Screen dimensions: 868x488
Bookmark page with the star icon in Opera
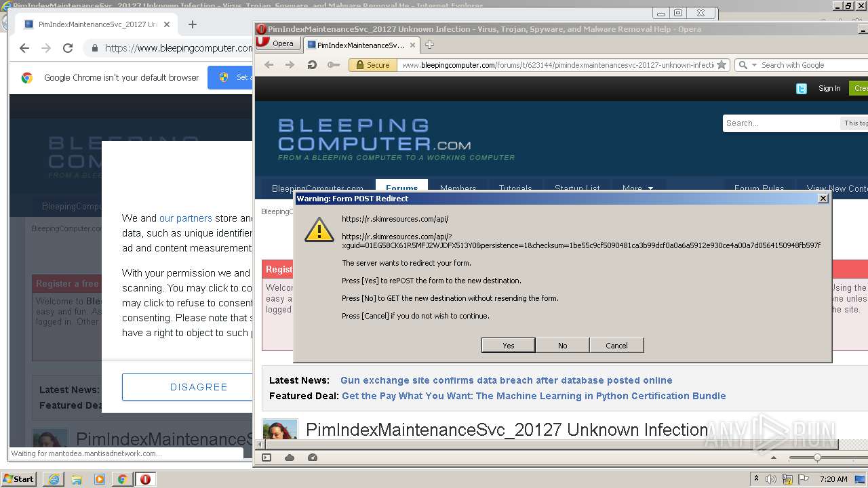[722, 65]
